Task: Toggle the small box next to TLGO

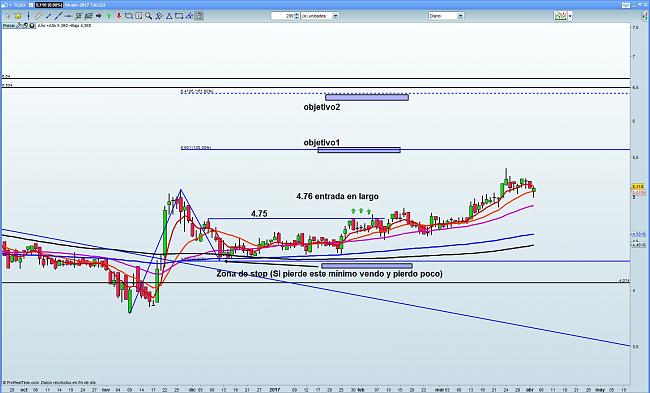Action: click(31, 5)
